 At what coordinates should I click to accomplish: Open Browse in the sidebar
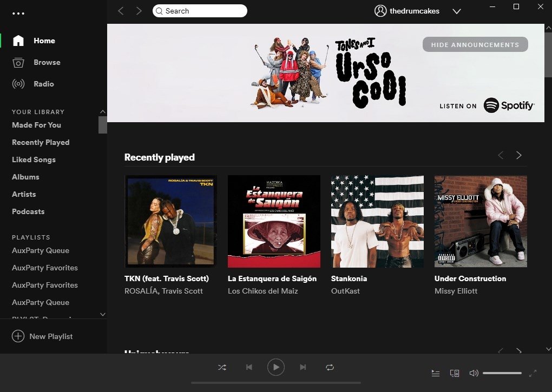coord(47,62)
